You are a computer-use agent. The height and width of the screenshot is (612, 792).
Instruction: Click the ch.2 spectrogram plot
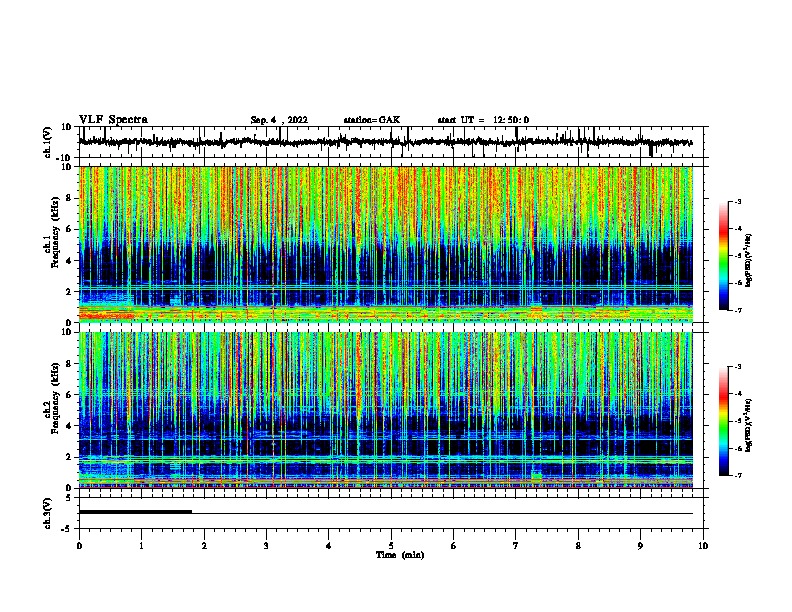(x=386, y=410)
